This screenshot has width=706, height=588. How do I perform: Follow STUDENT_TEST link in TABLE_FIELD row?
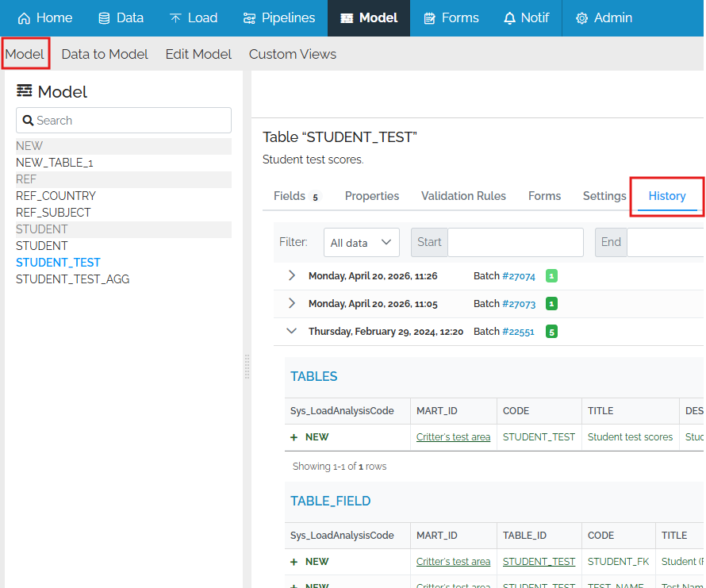pos(539,562)
